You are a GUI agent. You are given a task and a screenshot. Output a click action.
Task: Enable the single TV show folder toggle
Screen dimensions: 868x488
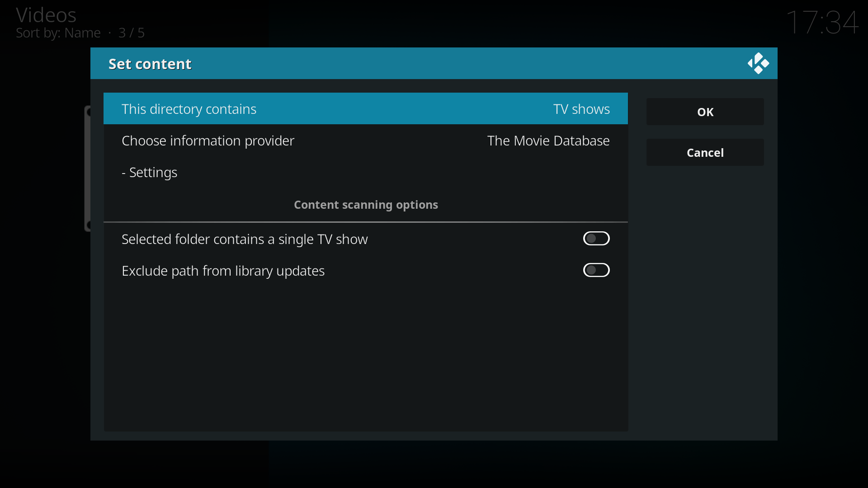pyautogui.click(x=596, y=239)
